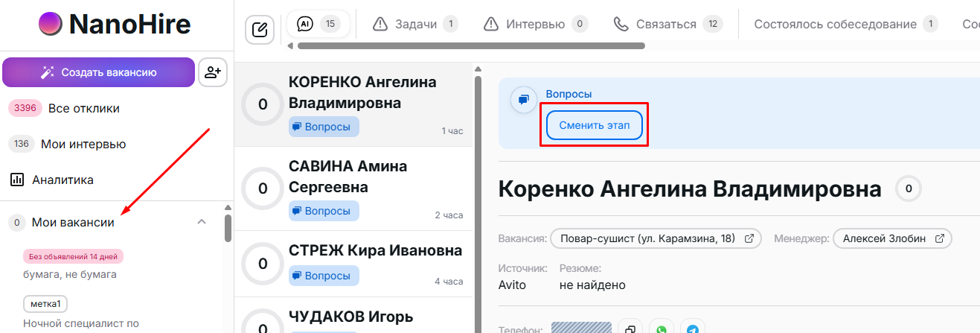Select vacancy бумага, не бумага
Viewport: 980px width, 333px height.
tap(70, 274)
